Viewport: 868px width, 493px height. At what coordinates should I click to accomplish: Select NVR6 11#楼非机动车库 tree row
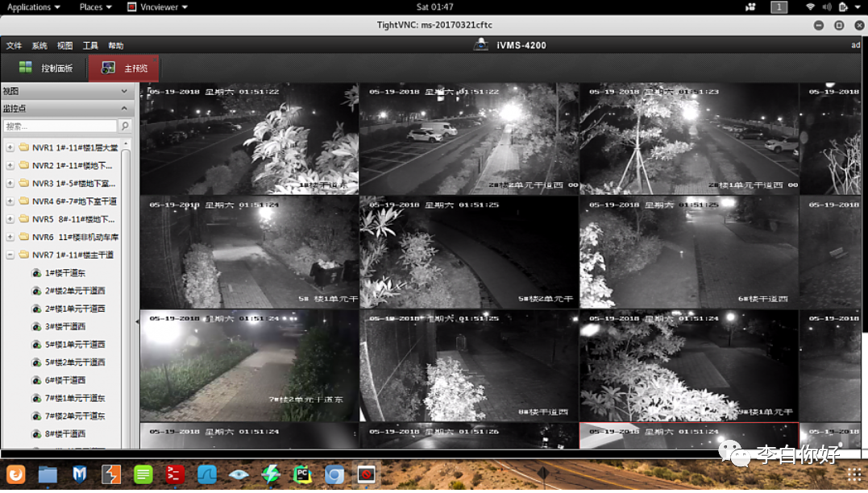click(x=69, y=237)
